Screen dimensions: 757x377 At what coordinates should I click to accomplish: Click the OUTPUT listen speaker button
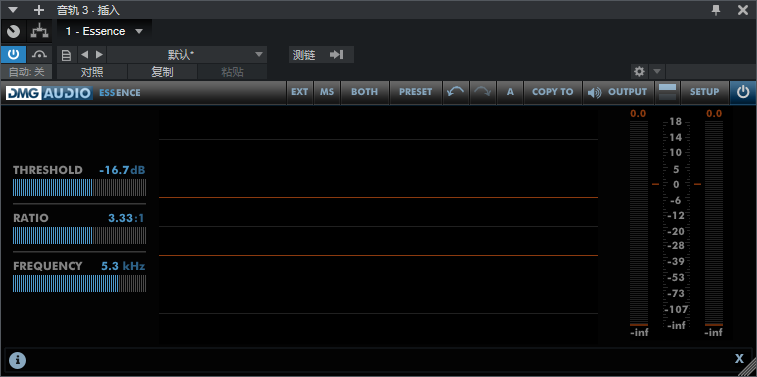[617, 92]
